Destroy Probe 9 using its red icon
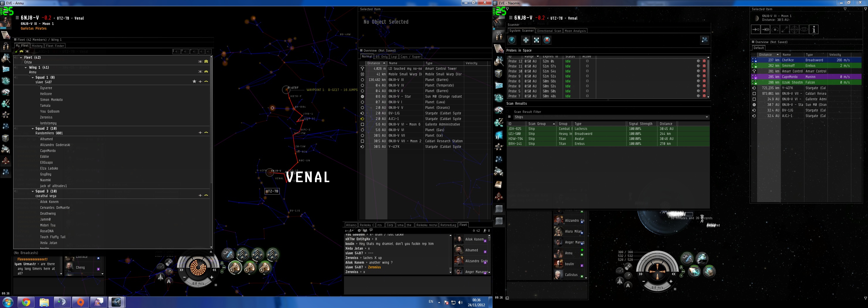 coord(704,76)
